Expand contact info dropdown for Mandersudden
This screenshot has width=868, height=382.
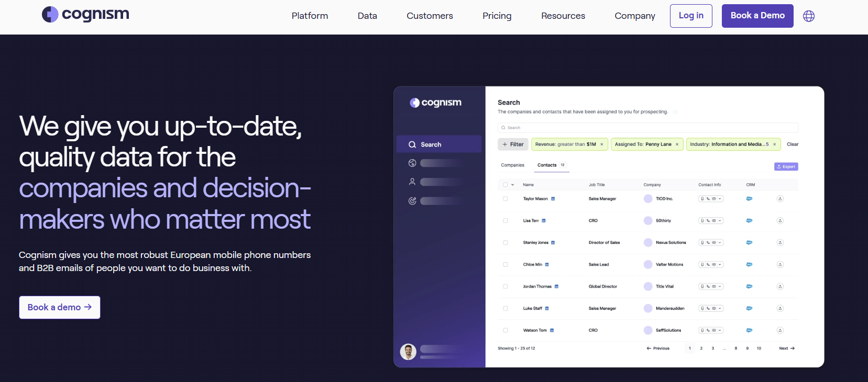[720, 309]
